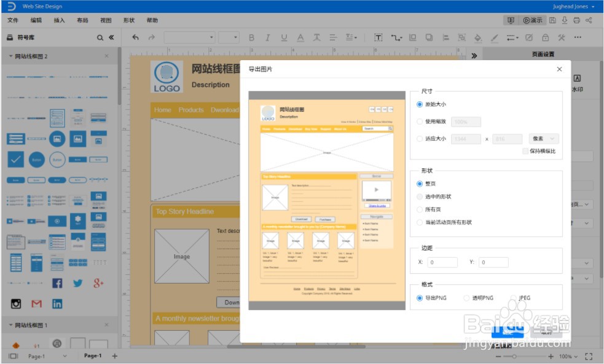Image resolution: width=604 pixels, height=364 pixels.
Task: Confirm export with the blue button
Action: 508,332
